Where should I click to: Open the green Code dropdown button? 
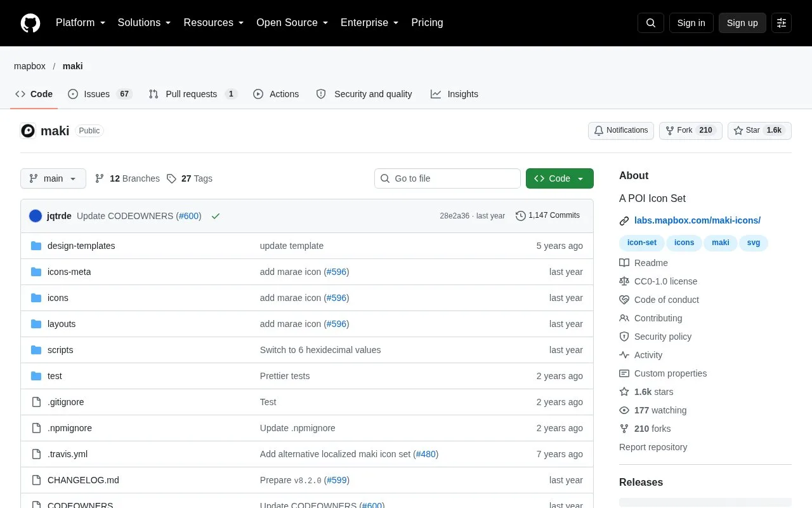[x=560, y=178]
